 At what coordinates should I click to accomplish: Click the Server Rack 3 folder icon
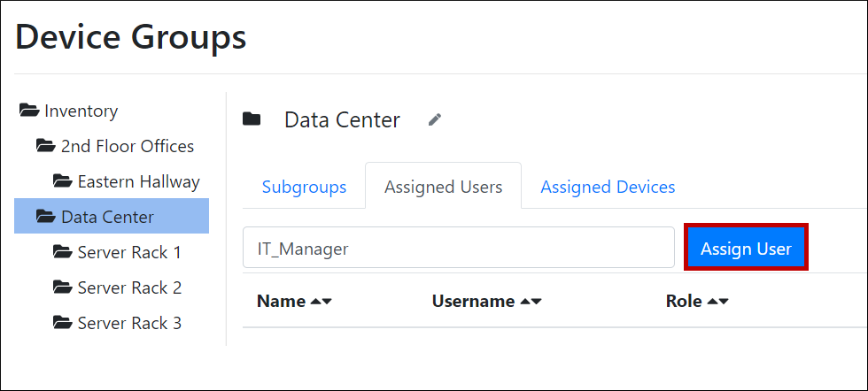63,323
